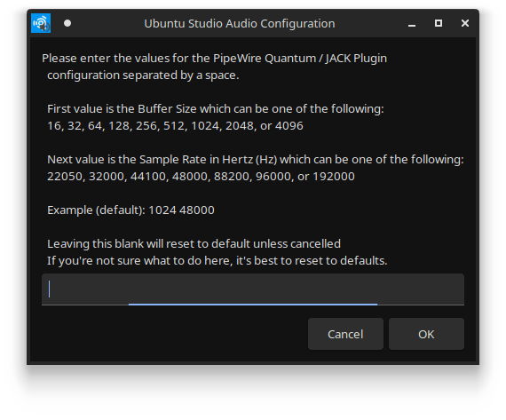Viewport: 506px width, 420px height.
Task: Click the Example (default) 1024 48000 text
Action: (130, 210)
